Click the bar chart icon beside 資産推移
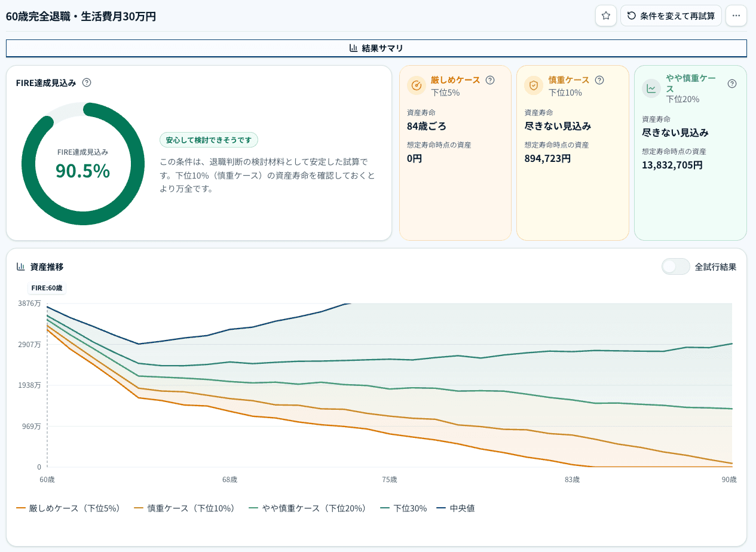The height and width of the screenshot is (552, 756). tap(21, 266)
